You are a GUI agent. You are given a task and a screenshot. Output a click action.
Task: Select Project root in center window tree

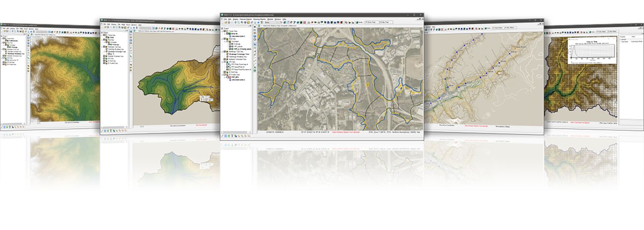pyautogui.click(x=226, y=29)
